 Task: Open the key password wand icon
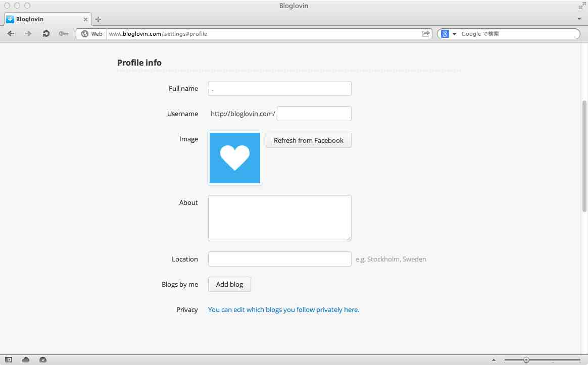coord(63,34)
